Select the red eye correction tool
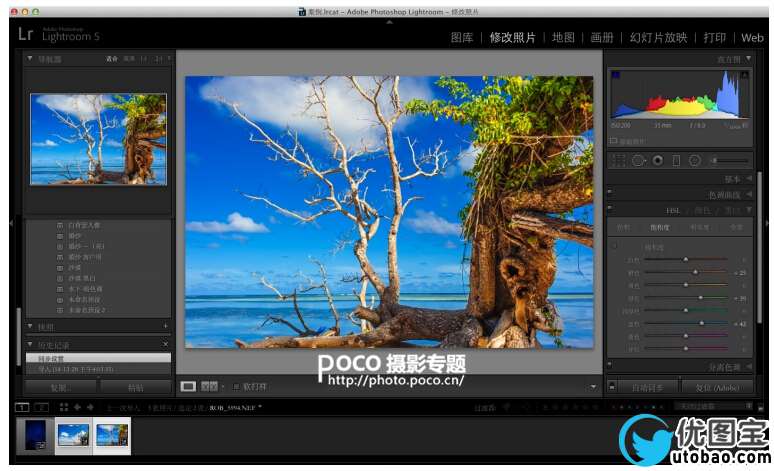Viewport: 774px width, 471px height. [657, 160]
